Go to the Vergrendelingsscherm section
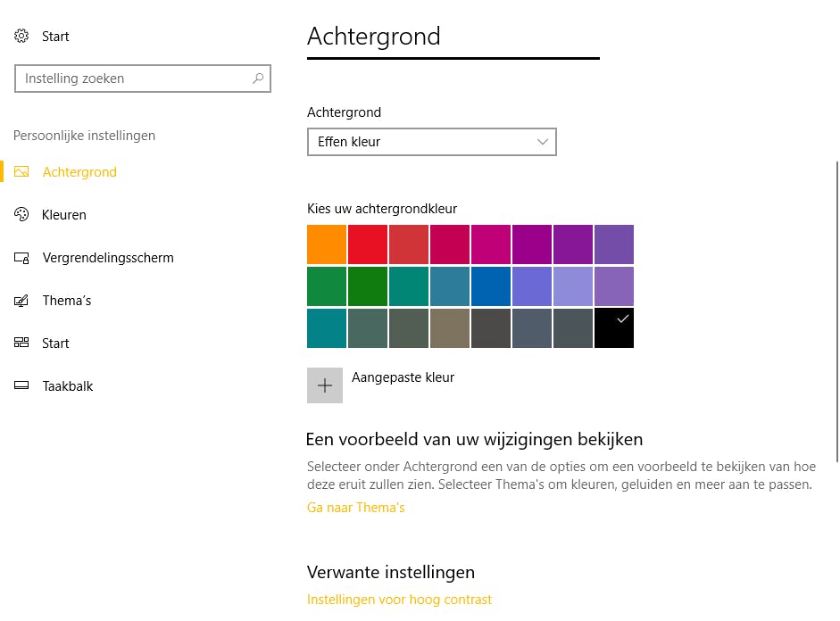 coord(108,258)
